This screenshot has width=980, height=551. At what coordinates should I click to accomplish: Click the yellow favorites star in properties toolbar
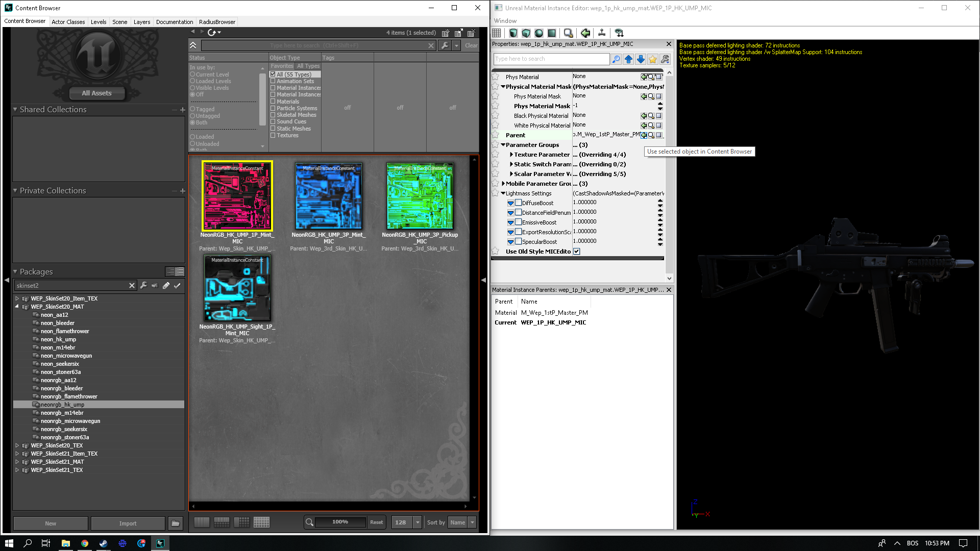(653, 59)
